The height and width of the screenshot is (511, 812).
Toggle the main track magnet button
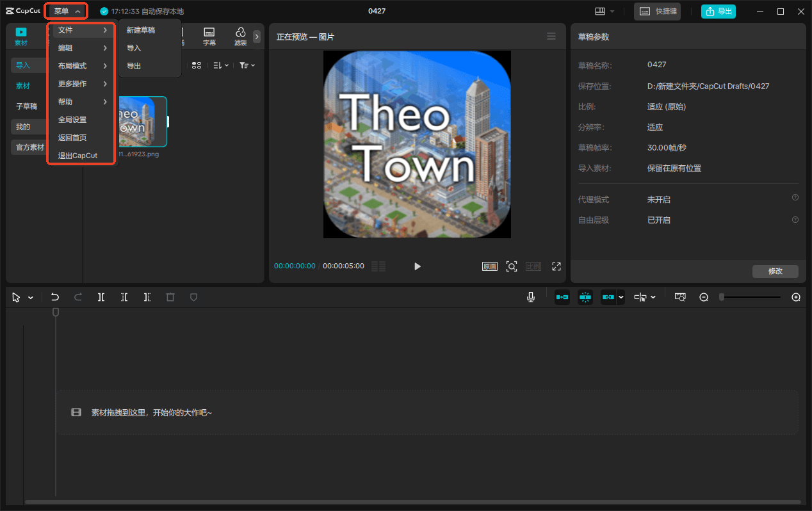tap(562, 297)
